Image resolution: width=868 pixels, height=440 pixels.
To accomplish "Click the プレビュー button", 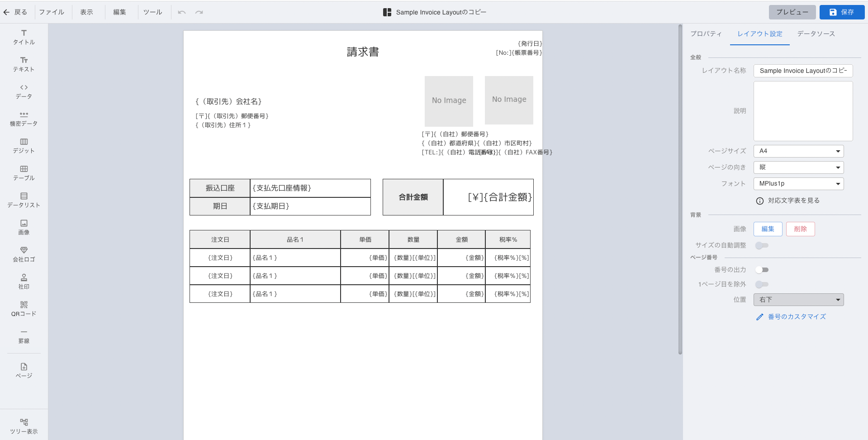I will coord(792,12).
